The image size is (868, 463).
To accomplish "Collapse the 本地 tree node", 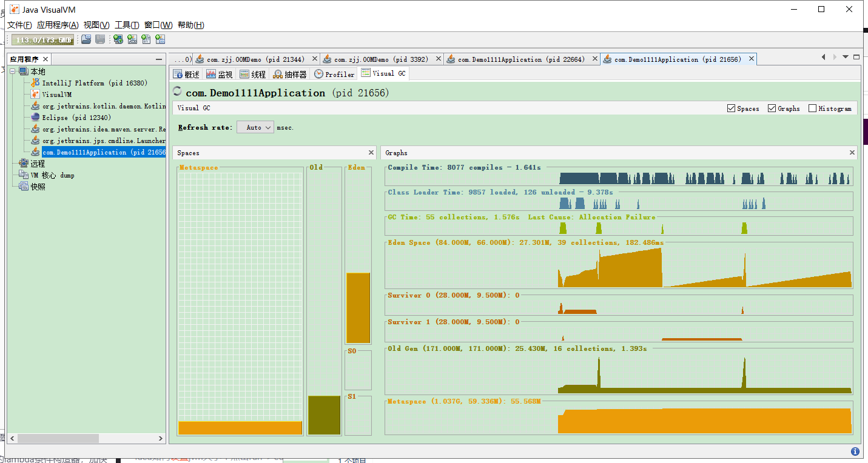I will click(x=12, y=72).
